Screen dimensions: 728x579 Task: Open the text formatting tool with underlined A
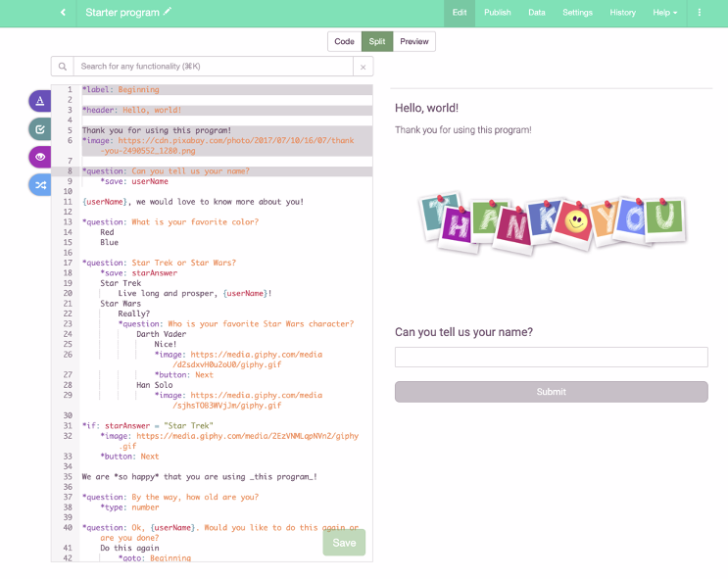tap(39, 101)
